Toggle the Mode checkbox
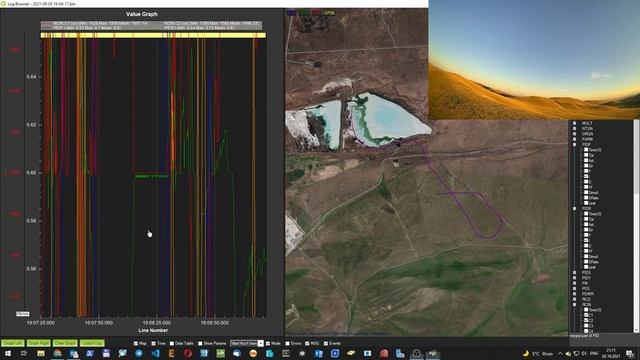Viewport: 640px width, 360px height. pos(268,344)
